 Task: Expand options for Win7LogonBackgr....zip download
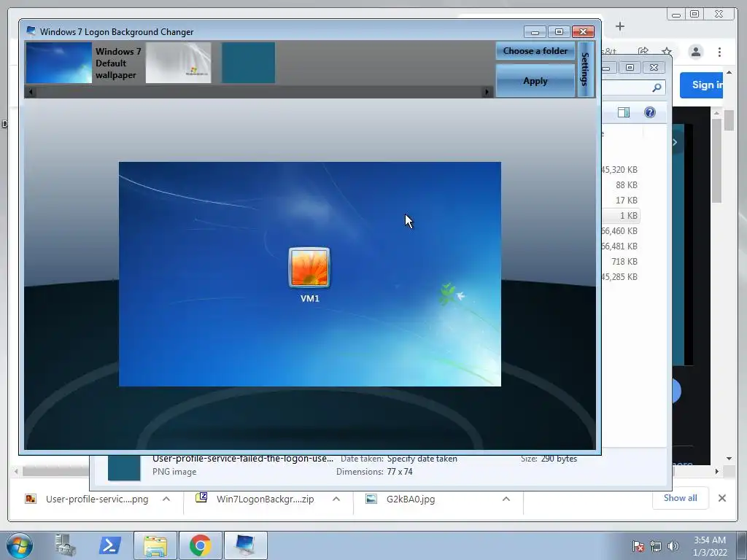pyautogui.click(x=336, y=499)
